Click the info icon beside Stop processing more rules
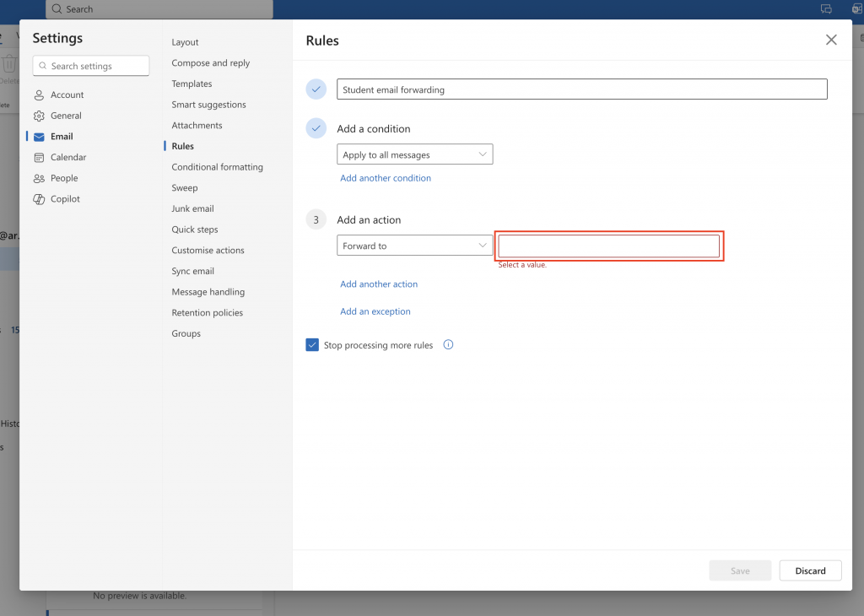 pyautogui.click(x=448, y=344)
